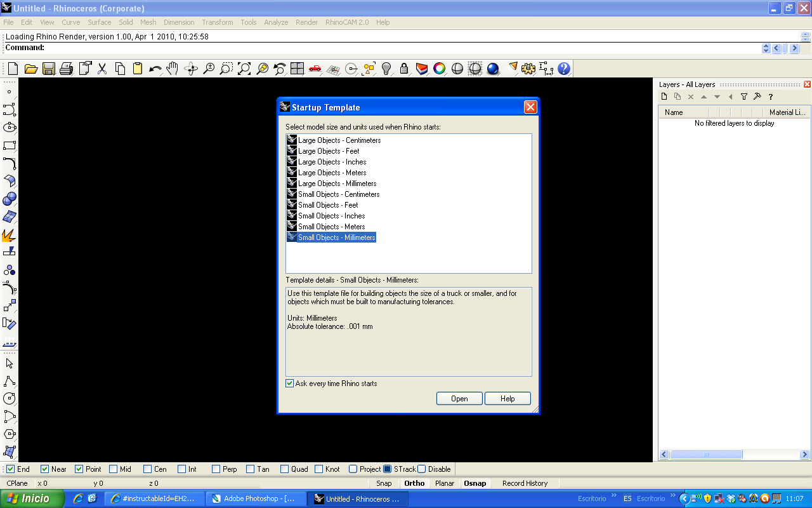This screenshot has height=508, width=812.
Task: Click the Open button in Startup Template
Action: tap(459, 399)
